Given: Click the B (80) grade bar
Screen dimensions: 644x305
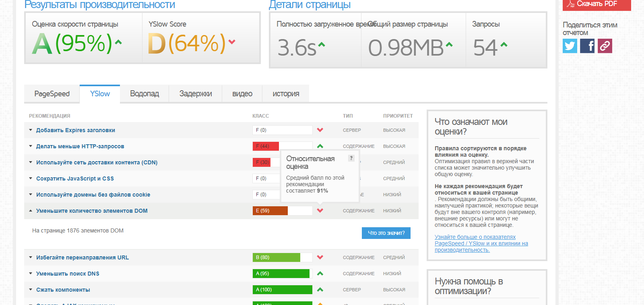Looking at the screenshot, I should tap(283, 257).
